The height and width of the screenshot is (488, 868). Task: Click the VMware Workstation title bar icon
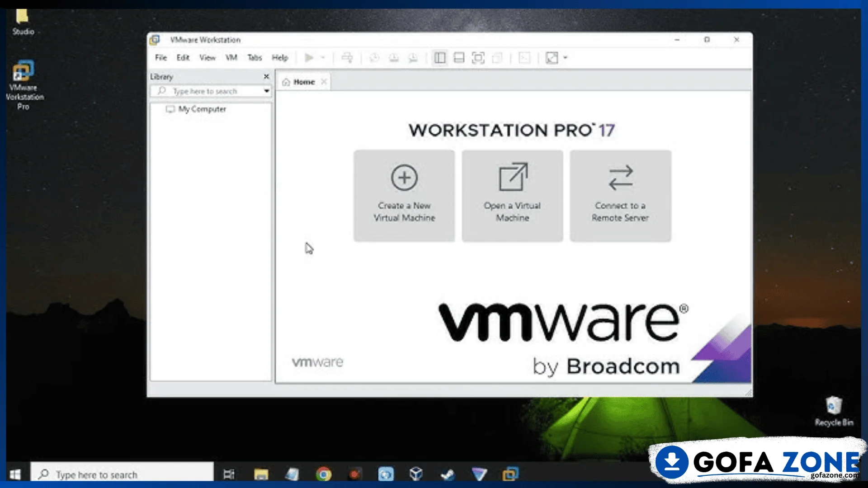(155, 40)
